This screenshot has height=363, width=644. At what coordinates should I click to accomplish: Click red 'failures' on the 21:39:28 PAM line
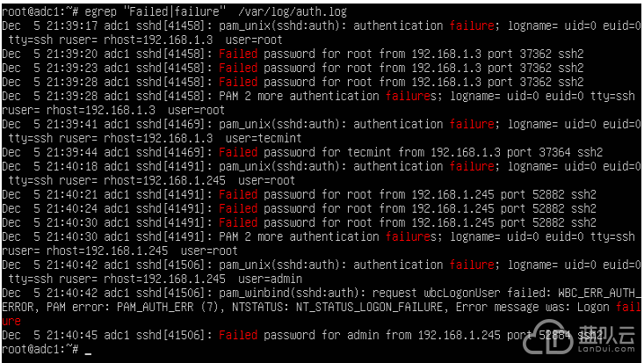(410, 96)
